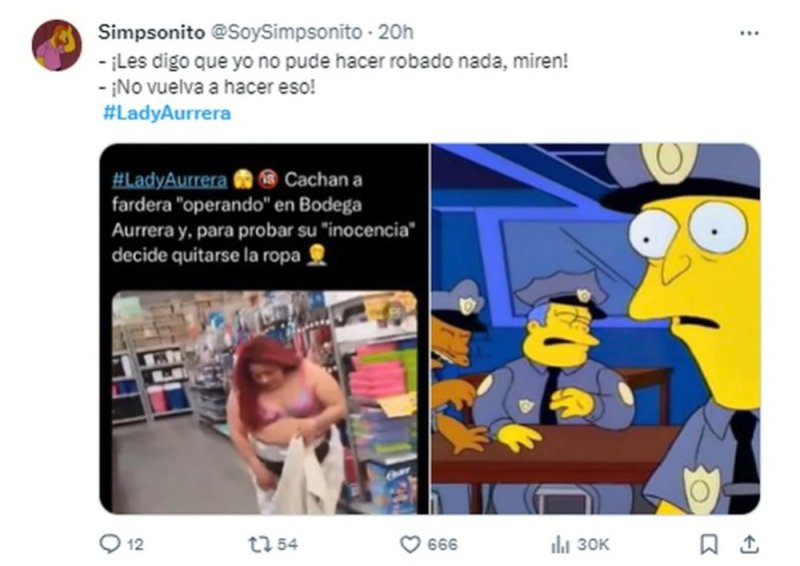
Task: Click the 12 replies count
Action: point(135,545)
